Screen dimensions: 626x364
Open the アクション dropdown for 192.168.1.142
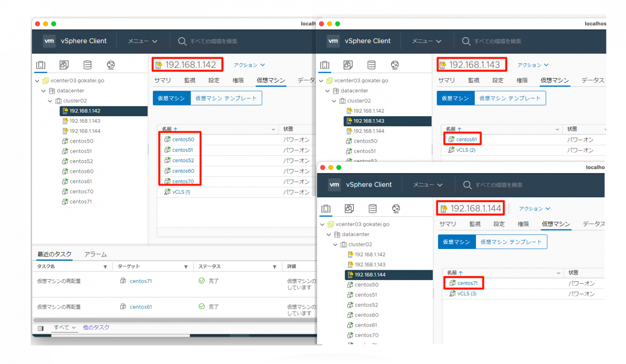pos(249,65)
